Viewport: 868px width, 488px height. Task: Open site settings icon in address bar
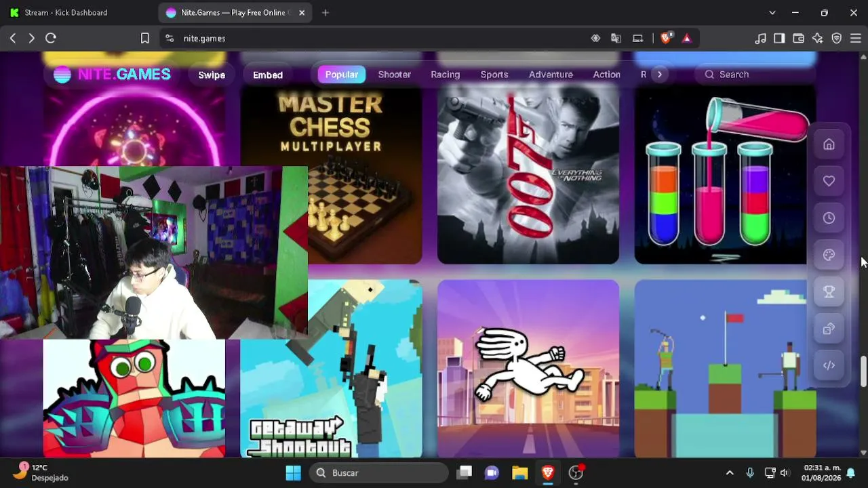click(170, 39)
